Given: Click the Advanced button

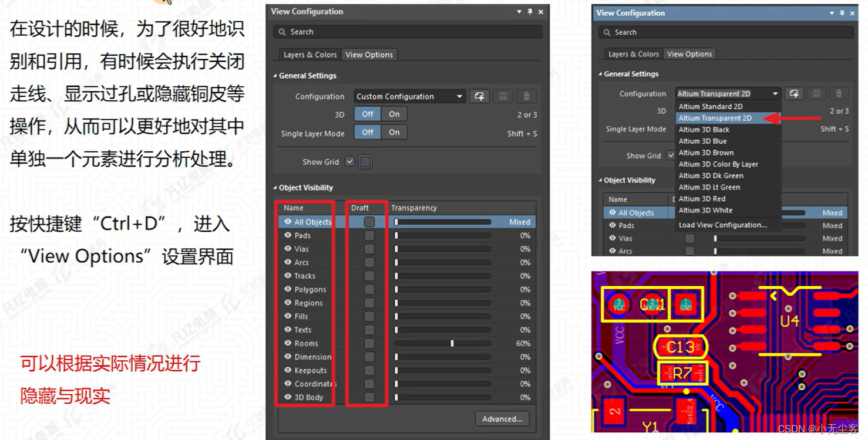Looking at the screenshot, I should [x=502, y=418].
